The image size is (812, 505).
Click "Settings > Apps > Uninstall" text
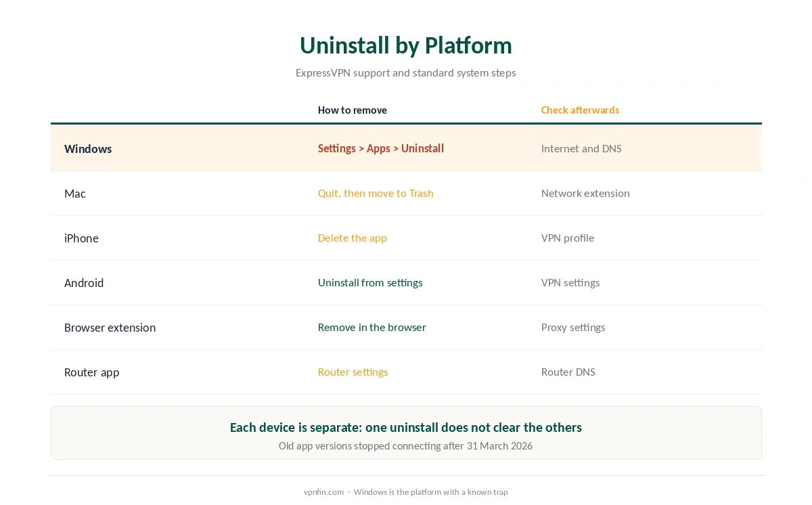coord(381,149)
